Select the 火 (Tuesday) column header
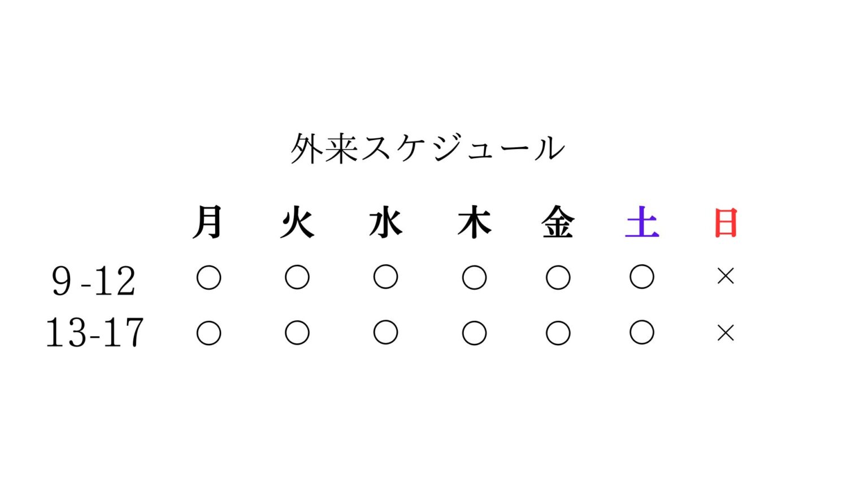Image resolution: width=868 pixels, height=488 pixels. tap(297, 222)
